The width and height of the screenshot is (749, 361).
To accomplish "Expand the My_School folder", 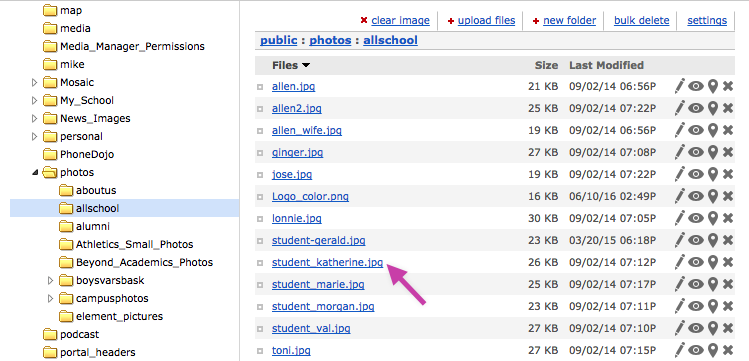I will pyautogui.click(x=34, y=100).
